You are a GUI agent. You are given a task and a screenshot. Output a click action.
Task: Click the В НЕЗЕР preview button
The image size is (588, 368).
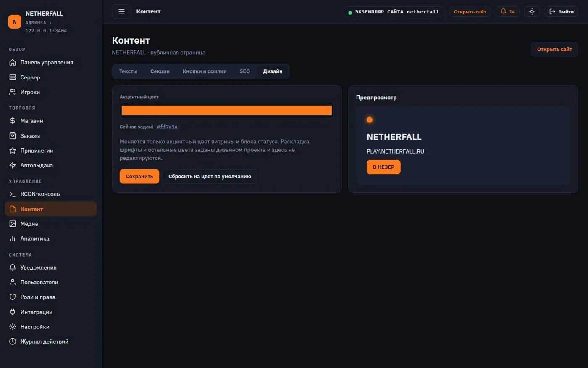coord(383,167)
